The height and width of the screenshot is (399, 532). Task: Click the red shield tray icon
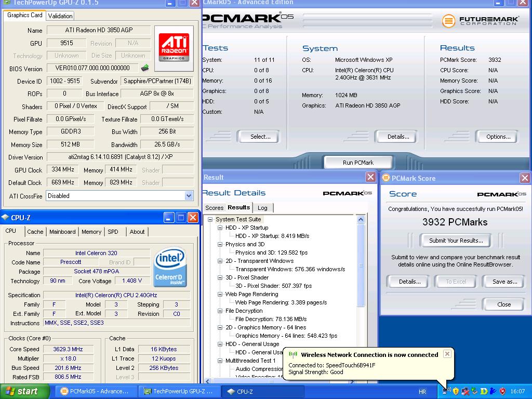[502, 391]
